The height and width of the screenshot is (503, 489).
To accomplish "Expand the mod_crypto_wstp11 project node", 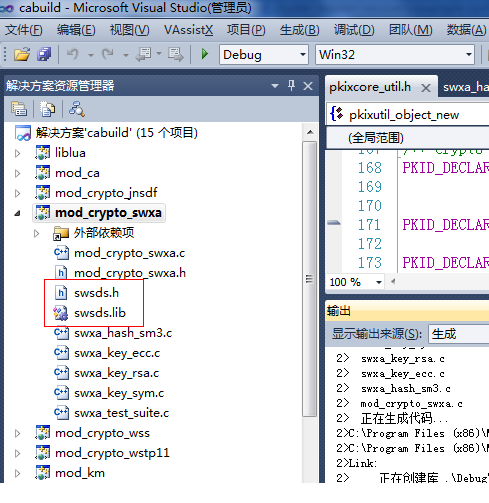I will 17,453.
